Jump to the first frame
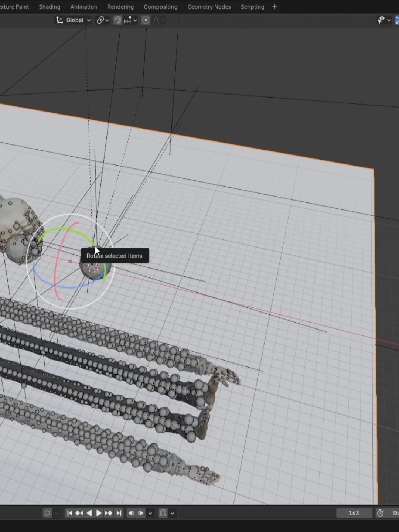This screenshot has width=399, height=532. (x=69, y=513)
